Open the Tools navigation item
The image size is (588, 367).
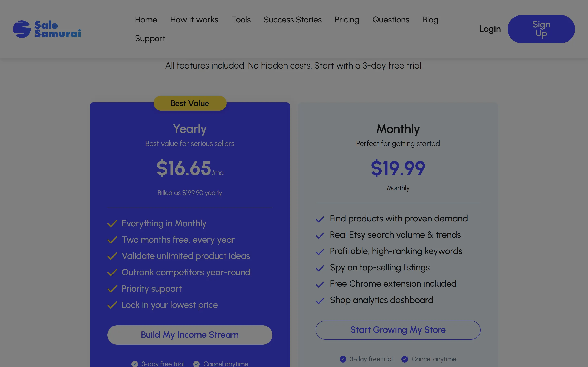click(x=241, y=20)
